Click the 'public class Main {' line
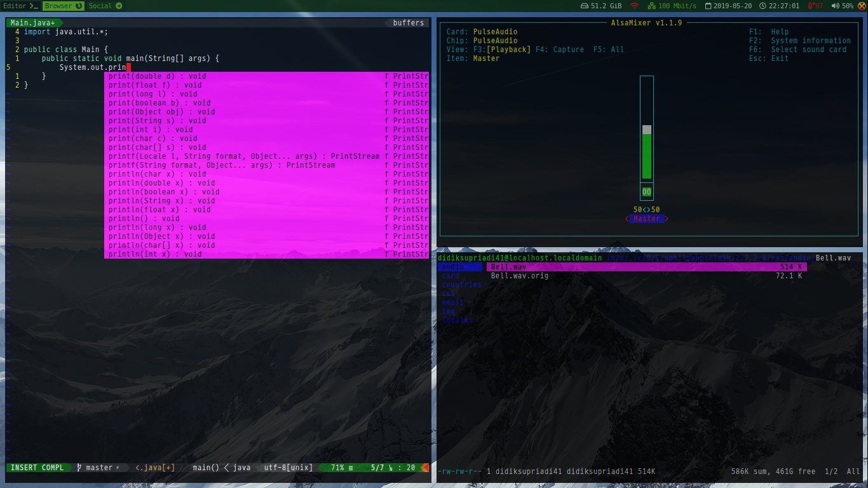 tap(66, 50)
